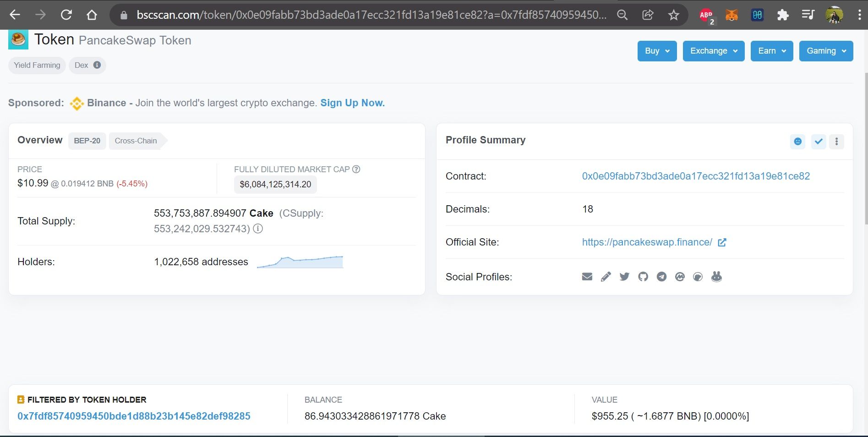This screenshot has width=868, height=437.
Task: Visit https://pancakeswap.finance/ official site
Action: click(x=647, y=242)
